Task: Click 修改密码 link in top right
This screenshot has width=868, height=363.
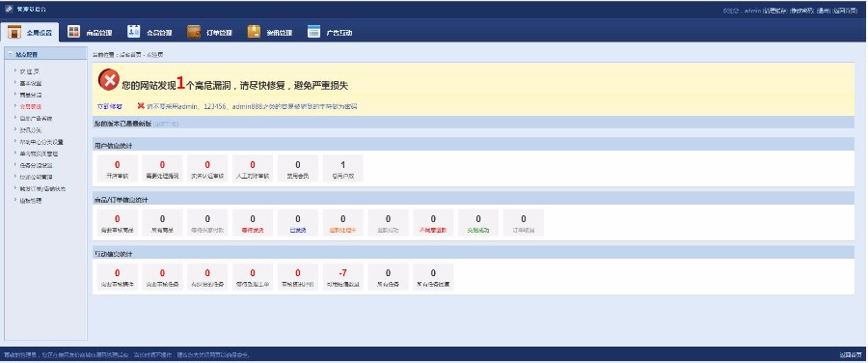Action: [x=802, y=11]
